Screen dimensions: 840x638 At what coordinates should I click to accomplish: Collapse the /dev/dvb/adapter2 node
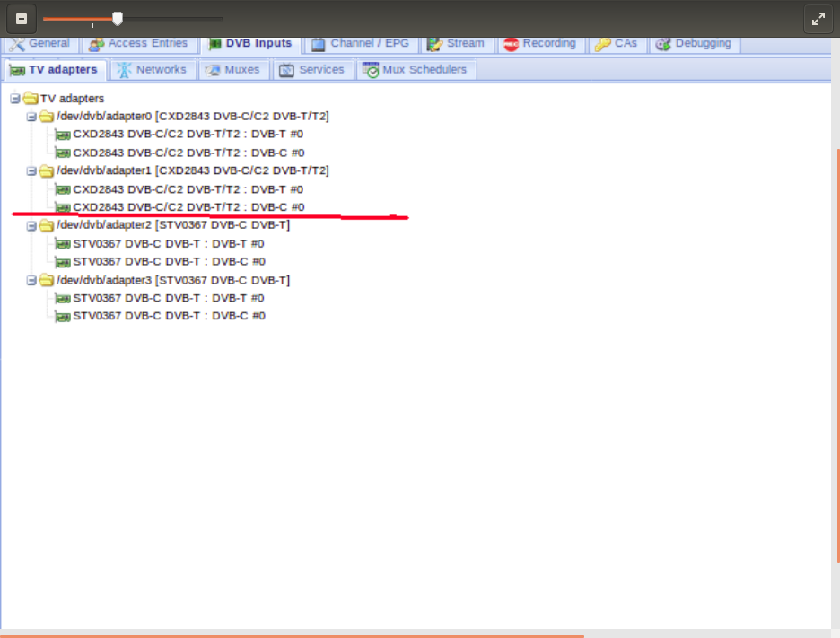[31, 226]
